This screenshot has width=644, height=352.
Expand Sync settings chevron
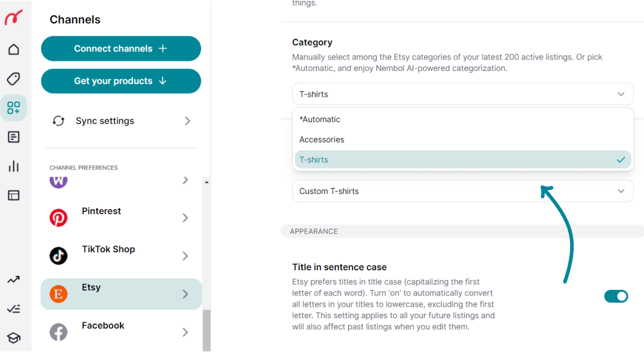click(187, 121)
